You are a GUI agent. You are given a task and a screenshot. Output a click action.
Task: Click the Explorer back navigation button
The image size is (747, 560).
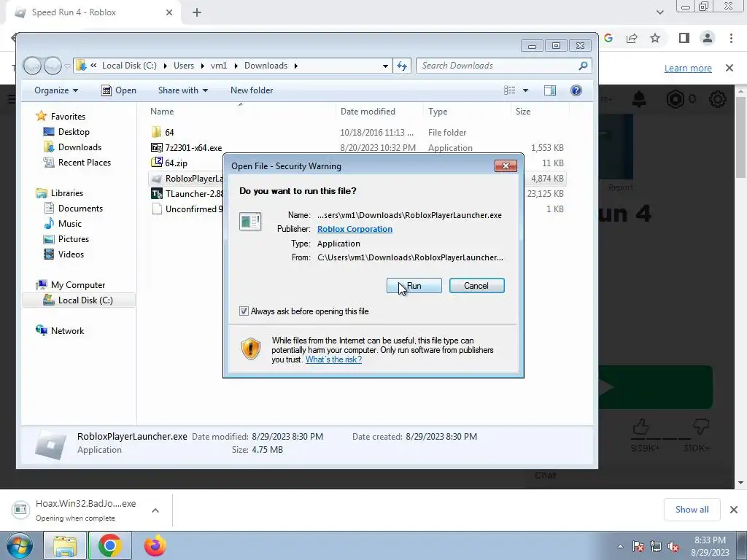[x=32, y=66]
